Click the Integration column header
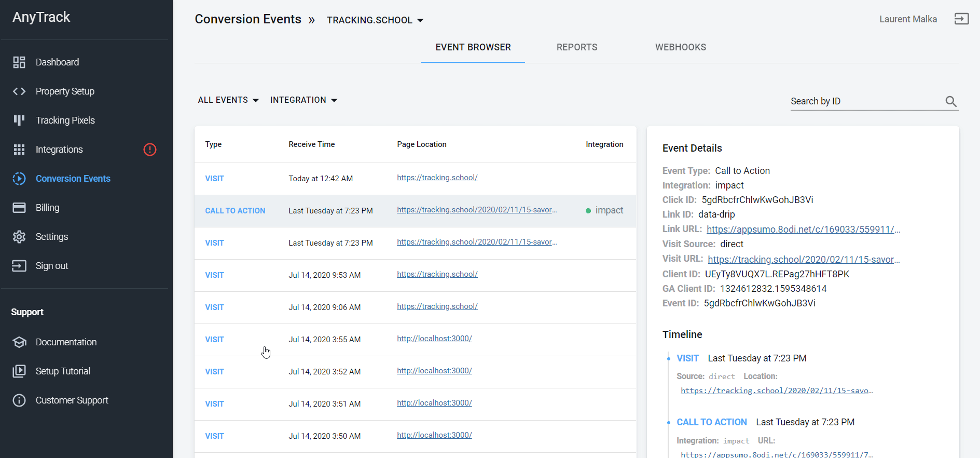The width and height of the screenshot is (980, 458). (x=604, y=144)
